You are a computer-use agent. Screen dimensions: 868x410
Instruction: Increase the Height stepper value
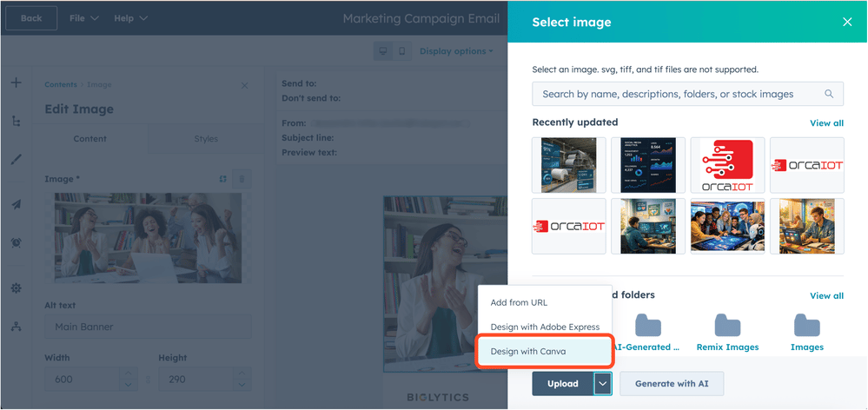[242, 374]
